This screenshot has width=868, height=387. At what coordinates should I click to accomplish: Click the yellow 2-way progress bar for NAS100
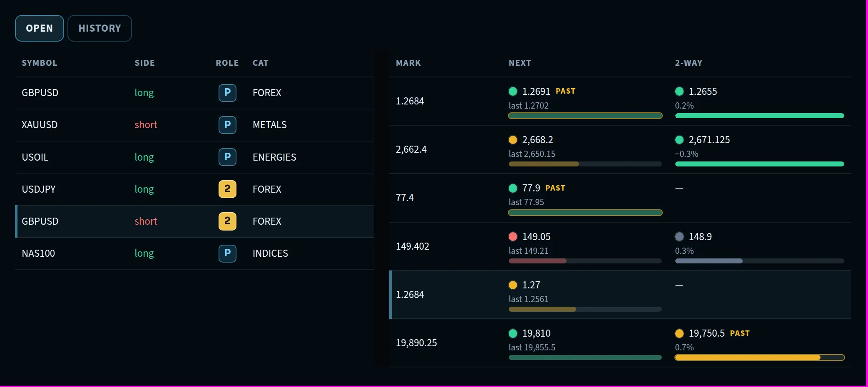coord(759,357)
